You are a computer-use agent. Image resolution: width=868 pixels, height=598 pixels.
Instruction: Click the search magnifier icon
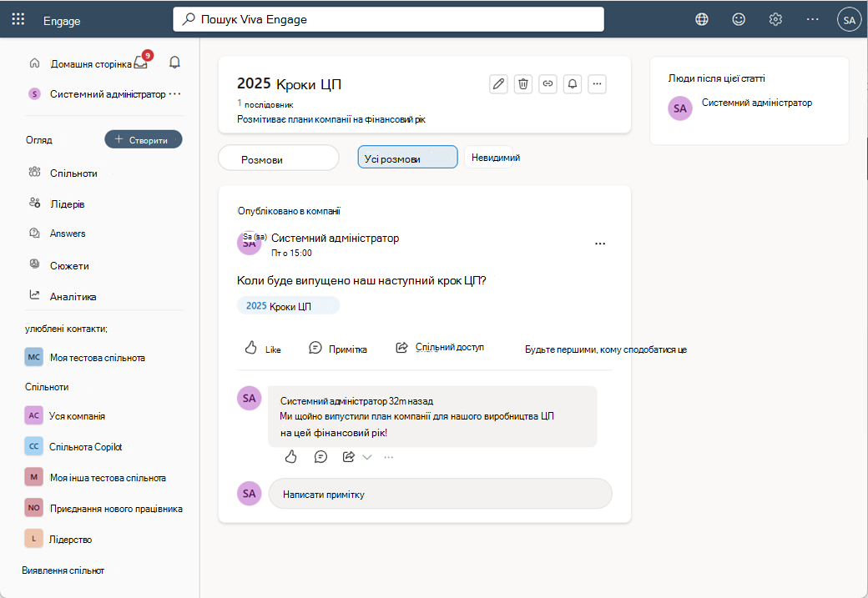point(189,19)
